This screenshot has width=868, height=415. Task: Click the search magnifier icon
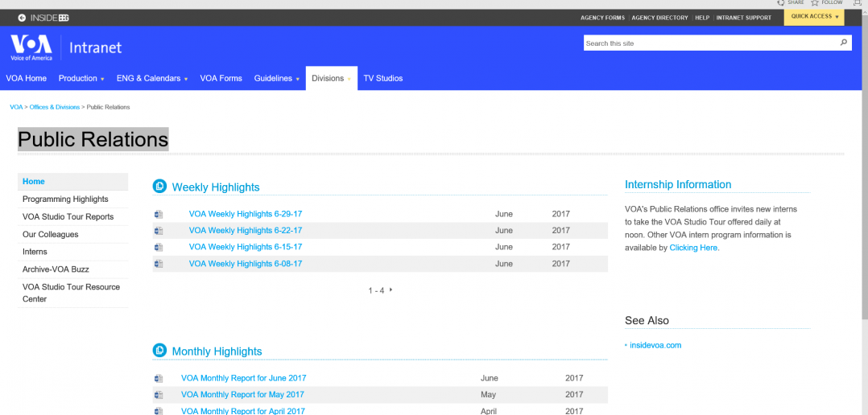click(844, 43)
